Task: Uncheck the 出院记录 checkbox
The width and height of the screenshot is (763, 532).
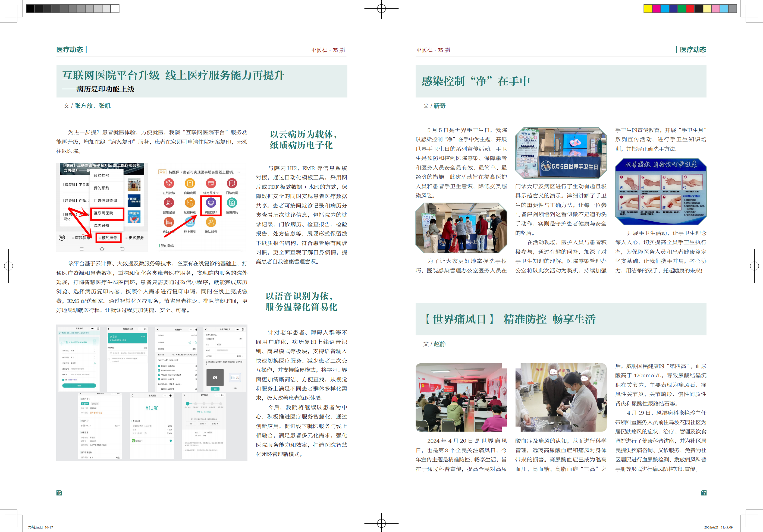Action: 159,379
